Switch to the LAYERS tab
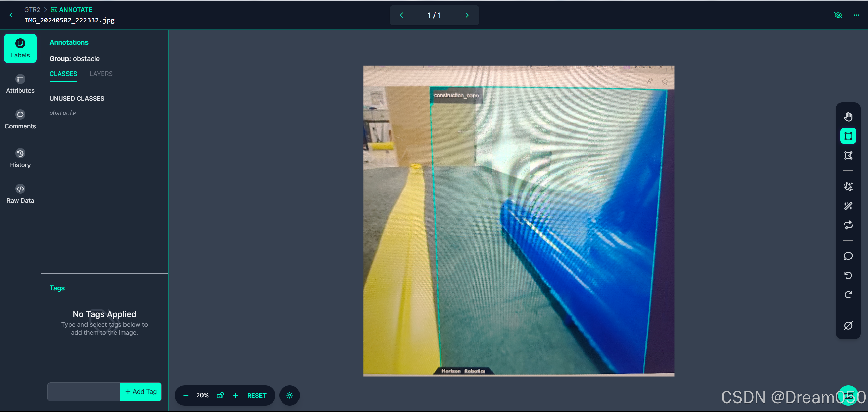 (x=101, y=74)
